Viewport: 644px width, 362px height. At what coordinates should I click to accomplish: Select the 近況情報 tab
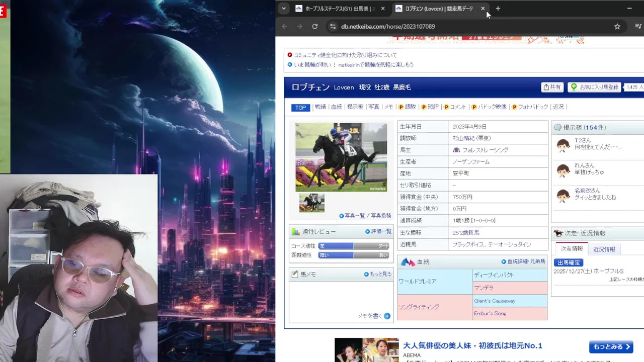coord(604,249)
